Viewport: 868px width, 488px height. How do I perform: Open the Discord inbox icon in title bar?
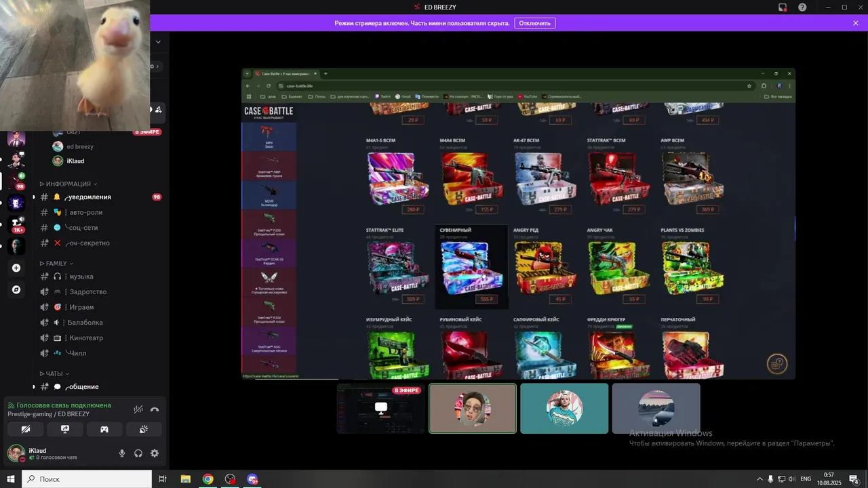[782, 7]
